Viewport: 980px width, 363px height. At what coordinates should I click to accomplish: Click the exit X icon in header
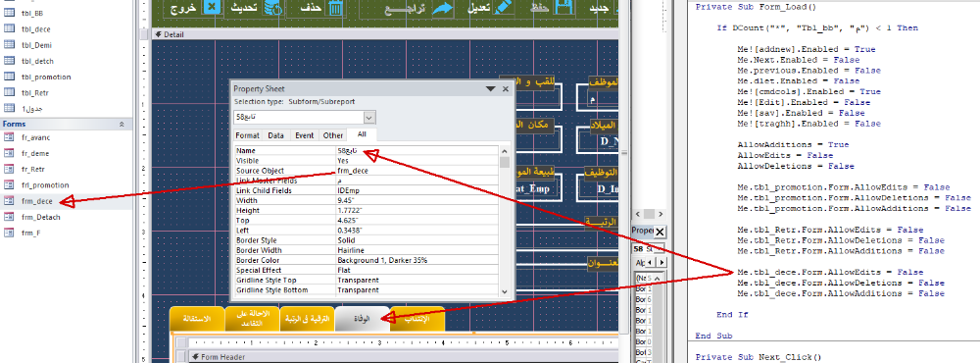tap(213, 8)
